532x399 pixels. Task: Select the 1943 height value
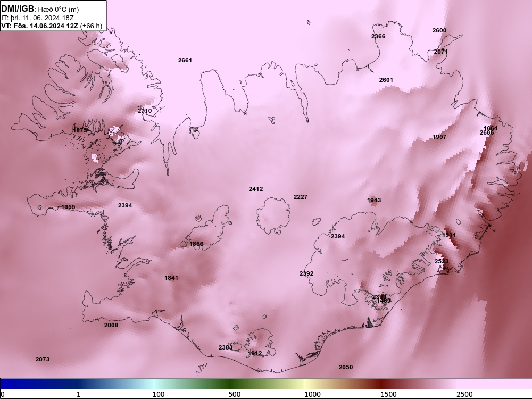pos(374,201)
